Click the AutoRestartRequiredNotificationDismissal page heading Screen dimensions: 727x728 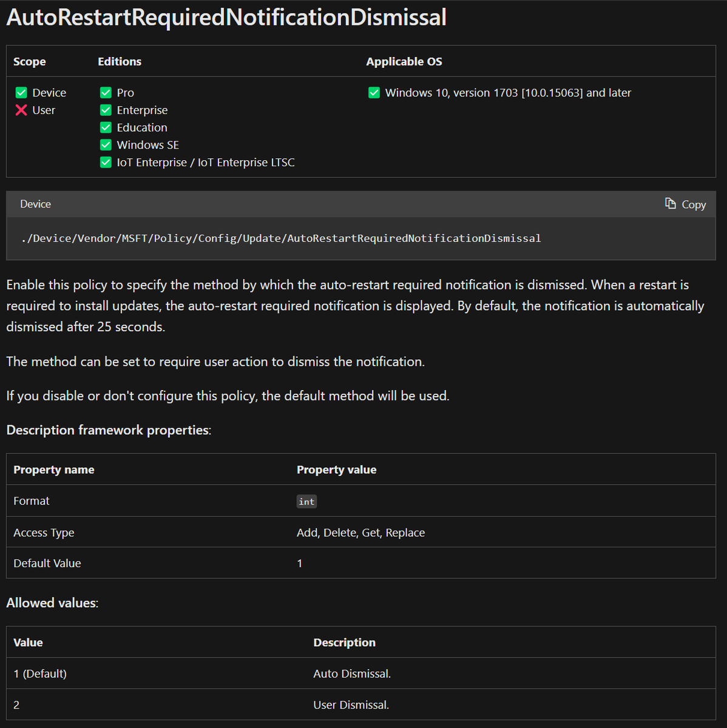226,17
